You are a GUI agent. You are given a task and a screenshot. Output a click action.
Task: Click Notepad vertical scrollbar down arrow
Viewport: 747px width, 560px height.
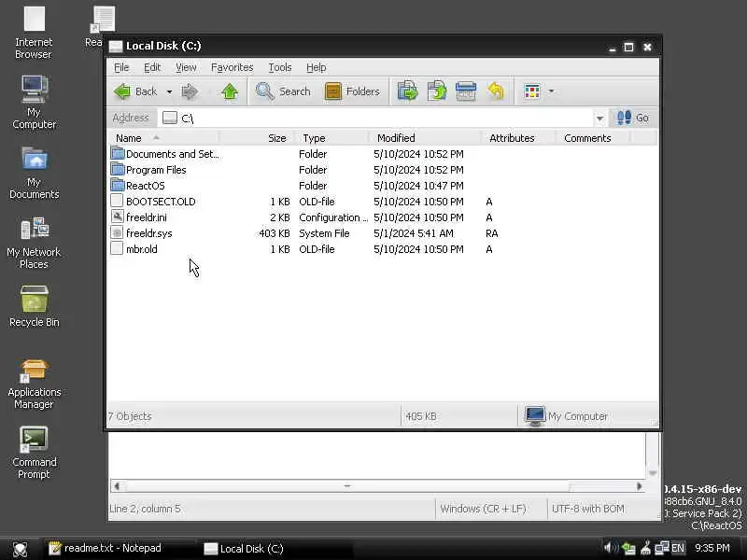click(x=653, y=473)
